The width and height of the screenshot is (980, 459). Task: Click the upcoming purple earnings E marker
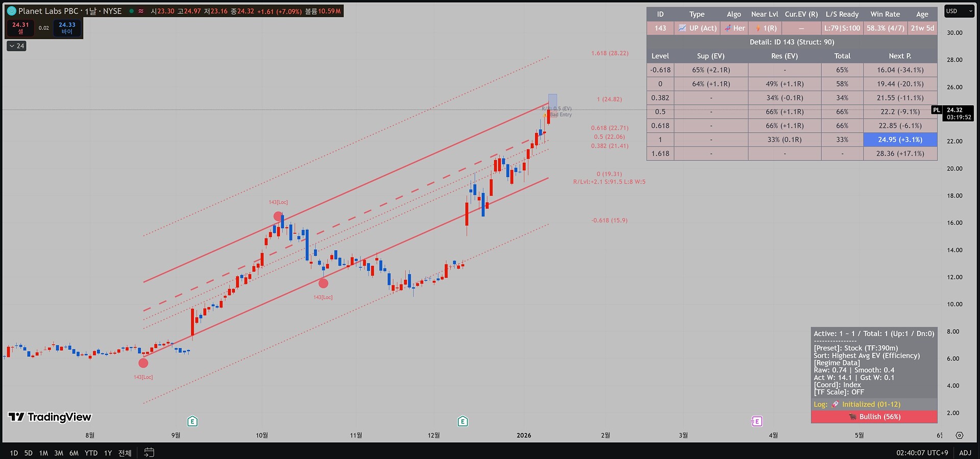[757, 421]
